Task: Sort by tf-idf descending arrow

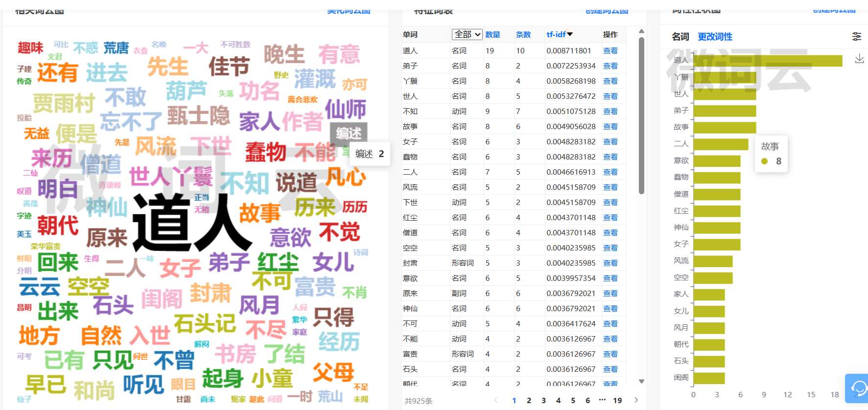Action: (x=570, y=34)
